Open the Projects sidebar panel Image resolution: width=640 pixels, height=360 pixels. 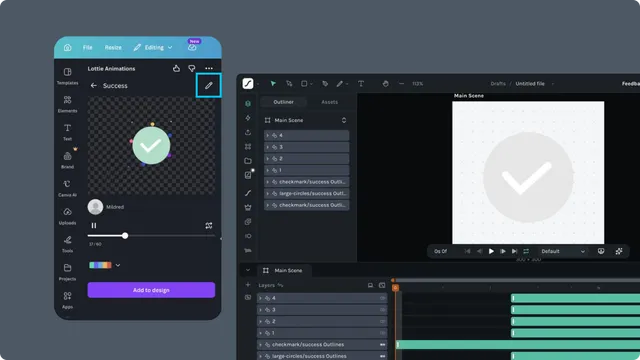pos(67,272)
